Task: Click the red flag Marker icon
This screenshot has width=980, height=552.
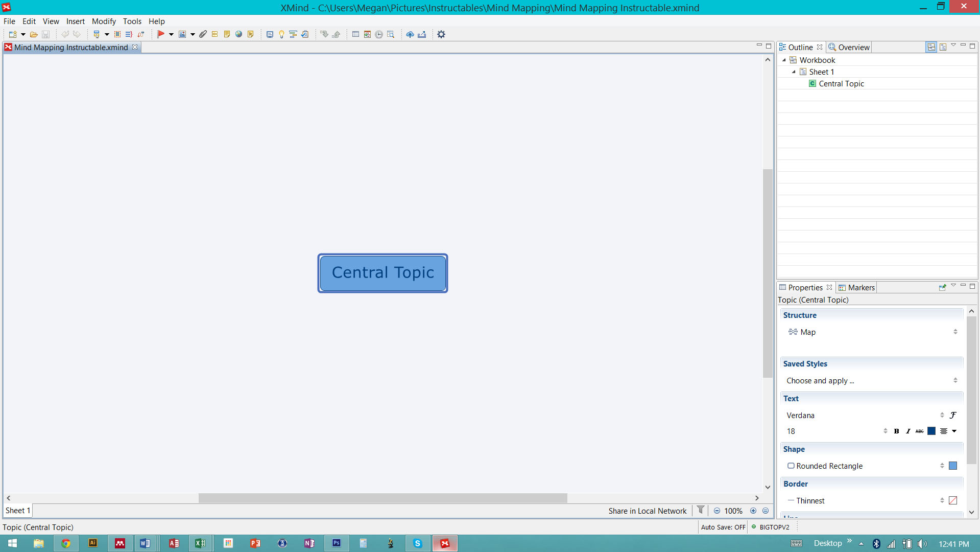Action: click(x=161, y=34)
